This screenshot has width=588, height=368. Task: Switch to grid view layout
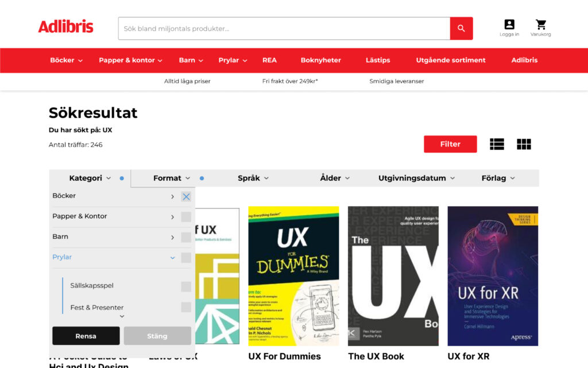point(524,144)
